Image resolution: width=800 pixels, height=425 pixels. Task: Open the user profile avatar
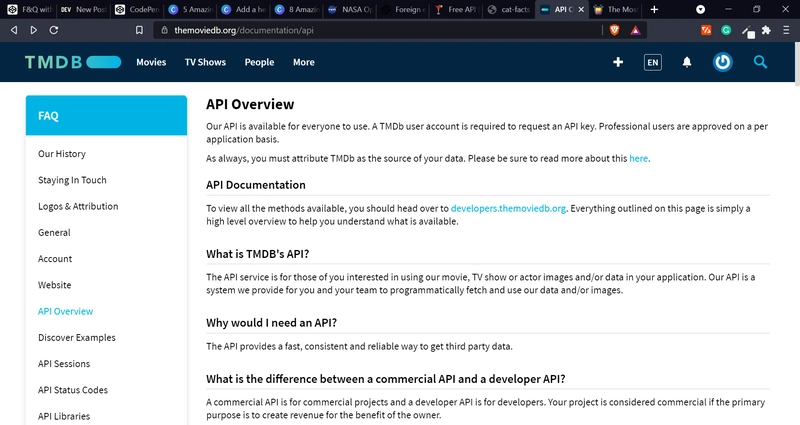pyautogui.click(x=722, y=62)
